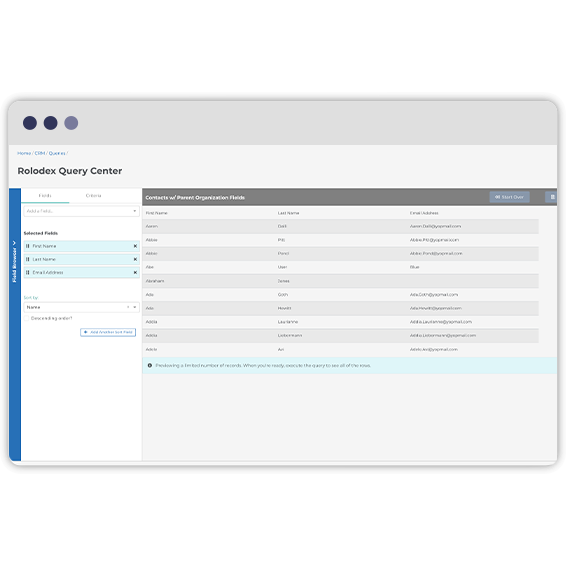Click the Selected Fields heading

point(41,233)
